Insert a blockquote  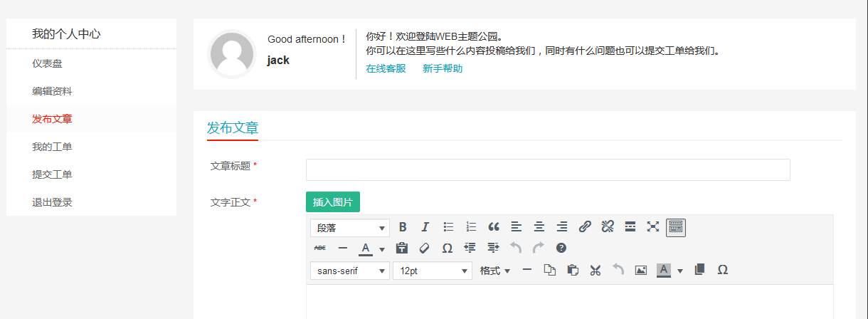point(494,227)
